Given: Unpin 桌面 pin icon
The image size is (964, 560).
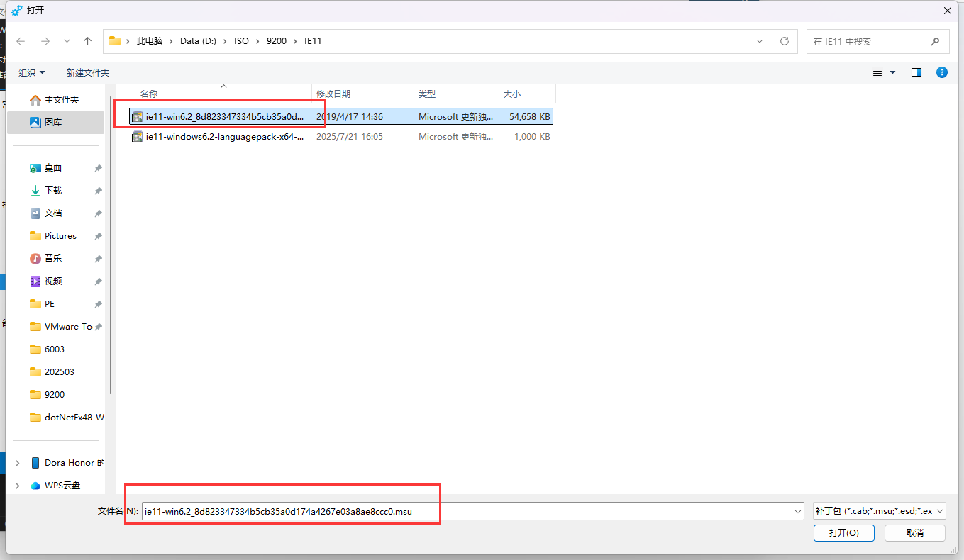Looking at the screenshot, I should [x=98, y=168].
